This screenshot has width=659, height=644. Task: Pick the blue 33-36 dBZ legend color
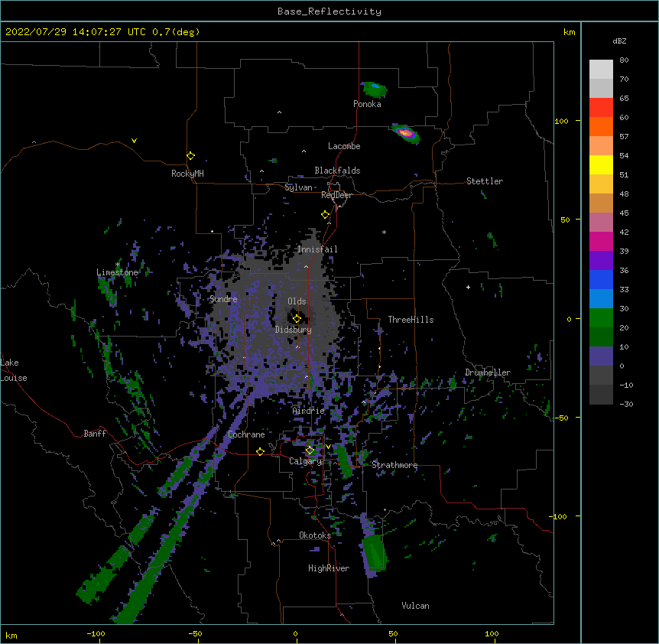tap(601, 279)
